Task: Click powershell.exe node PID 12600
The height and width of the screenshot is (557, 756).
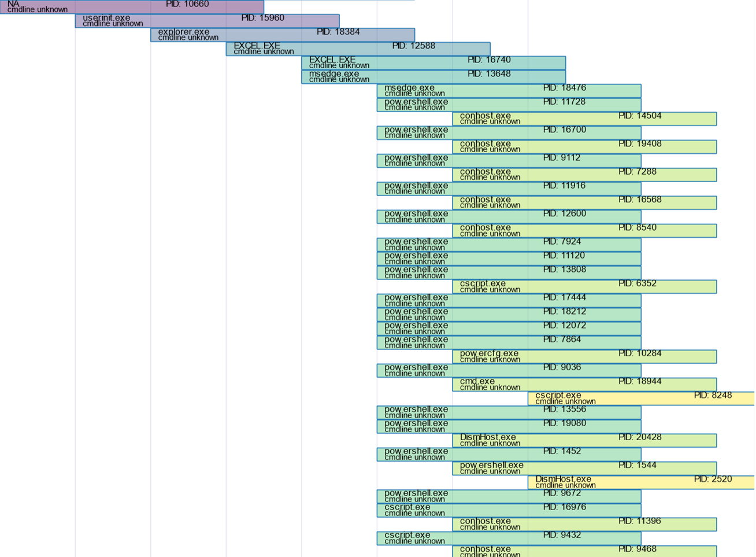Action: pyautogui.click(x=509, y=217)
